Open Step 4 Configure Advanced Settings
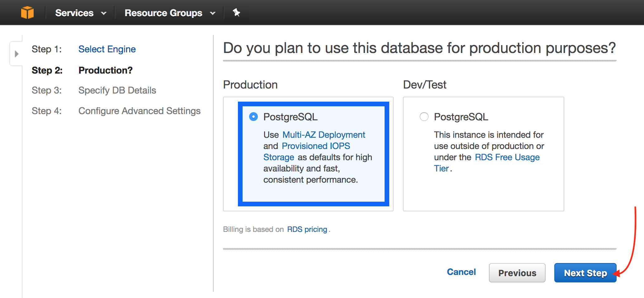The height and width of the screenshot is (298, 644). pyautogui.click(x=140, y=111)
